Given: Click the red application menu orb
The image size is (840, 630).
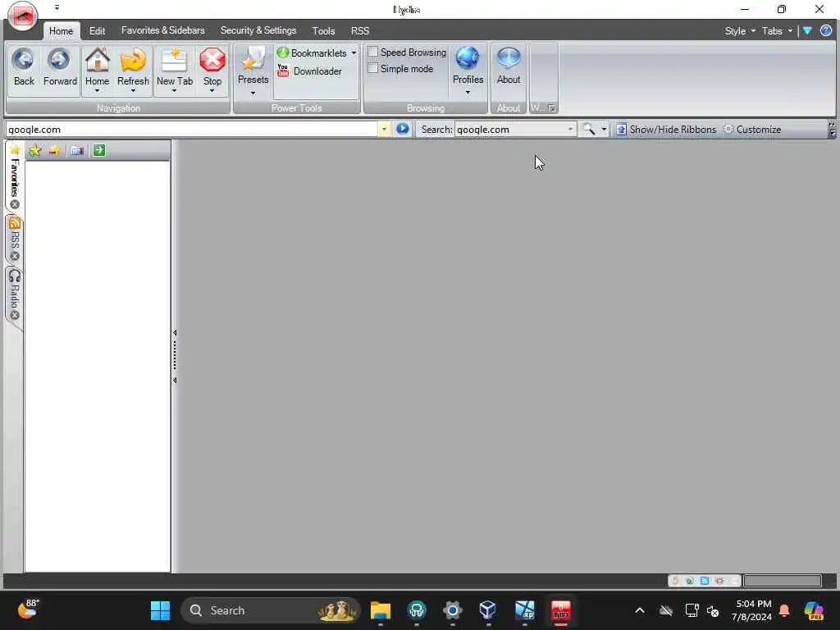Looking at the screenshot, I should click(22, 16).
